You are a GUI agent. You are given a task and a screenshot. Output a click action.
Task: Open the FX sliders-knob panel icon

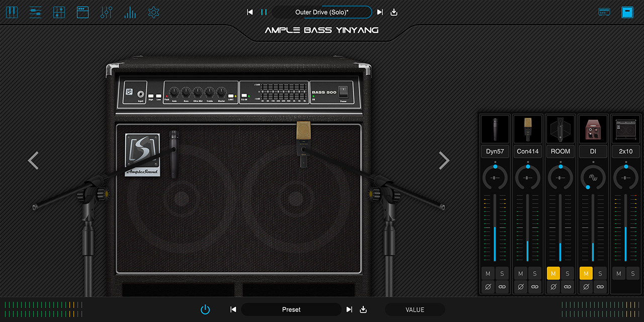[x=106, y=12]
